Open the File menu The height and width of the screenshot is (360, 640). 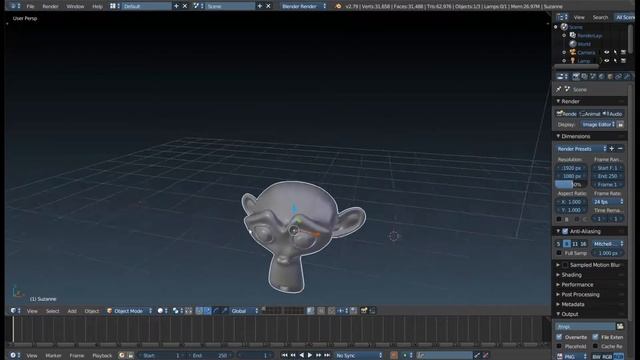coord(30,7)
